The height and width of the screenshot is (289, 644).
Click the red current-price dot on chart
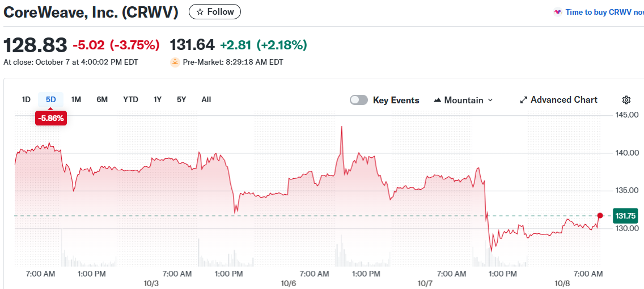[600, 215]
